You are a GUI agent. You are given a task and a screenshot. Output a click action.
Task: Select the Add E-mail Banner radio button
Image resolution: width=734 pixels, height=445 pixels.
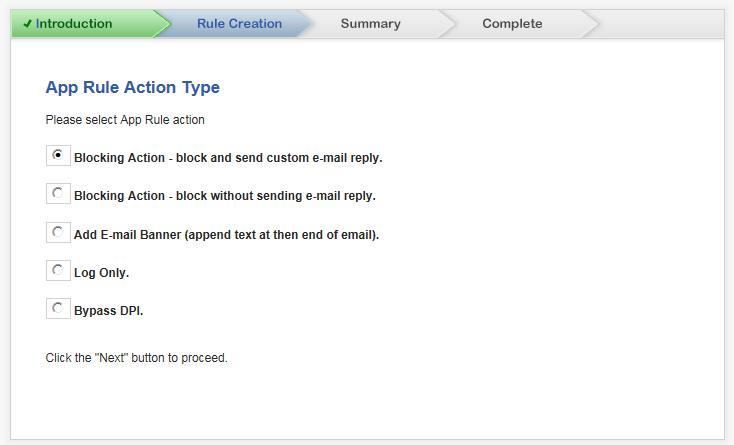pos(58,232)
